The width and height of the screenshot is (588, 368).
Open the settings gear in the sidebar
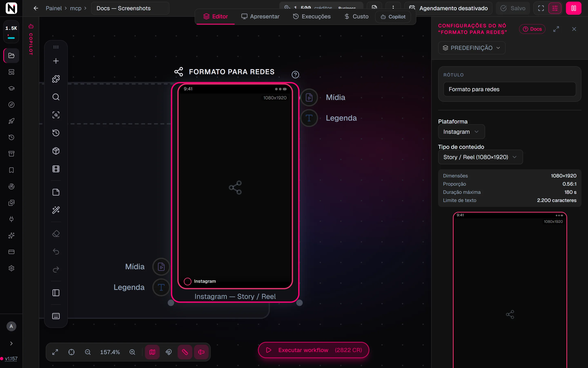tap(11, 268)
